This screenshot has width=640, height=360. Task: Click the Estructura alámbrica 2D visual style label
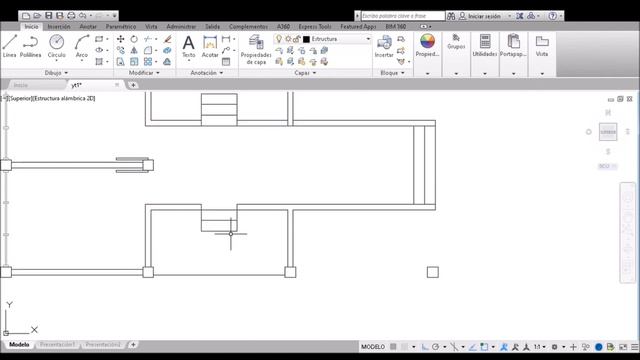tap(64, 98)
